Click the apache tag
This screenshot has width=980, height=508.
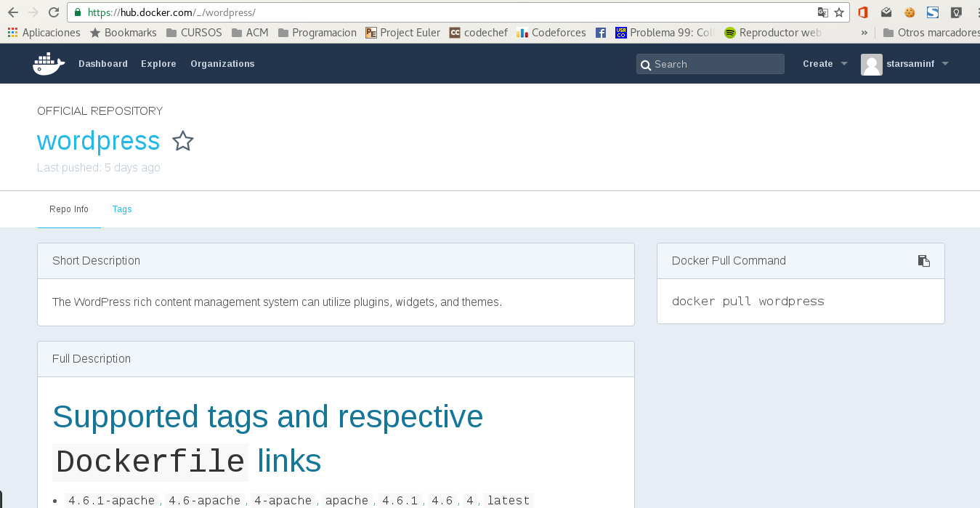[x=347, y=500]
